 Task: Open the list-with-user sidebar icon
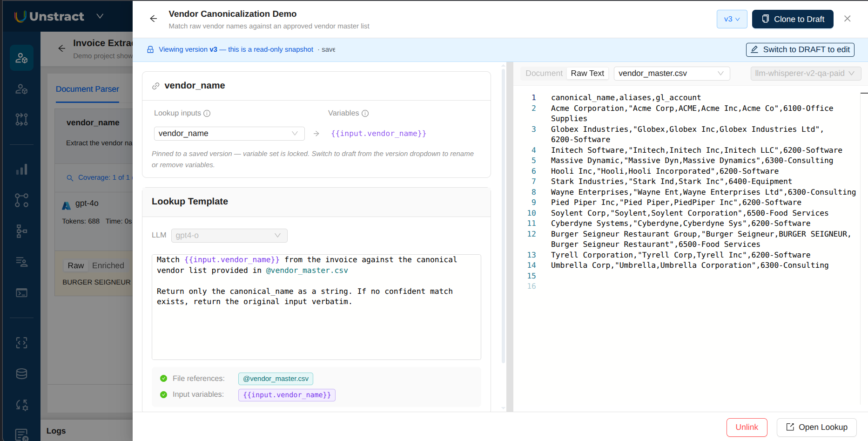(21, 262)
